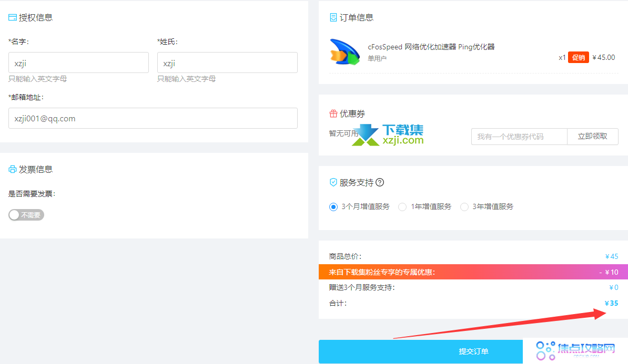Viewport: 628px width, 364px height.
Task: Click the 优惠券 section heading
Action: click(x=352, y=113)
